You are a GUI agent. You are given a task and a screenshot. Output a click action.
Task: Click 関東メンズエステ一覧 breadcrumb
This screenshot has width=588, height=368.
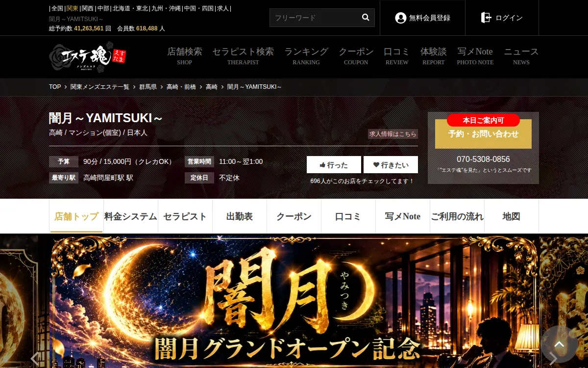tap(100, 87)
